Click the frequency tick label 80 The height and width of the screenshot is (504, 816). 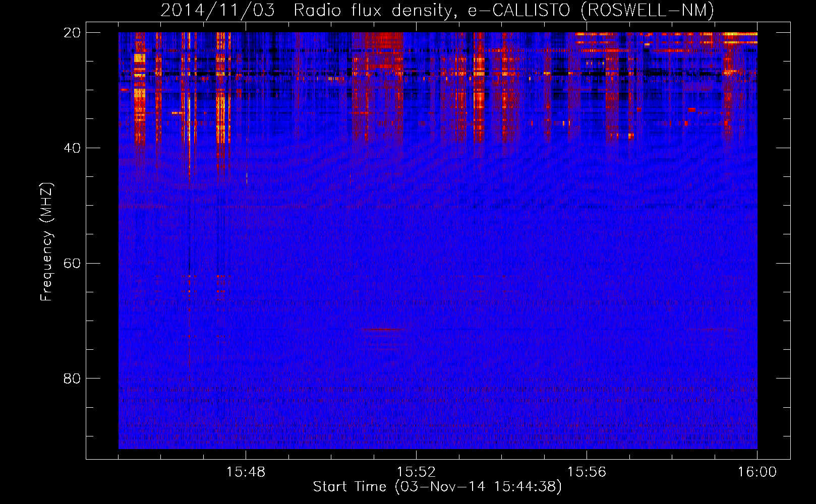point(72,379)
